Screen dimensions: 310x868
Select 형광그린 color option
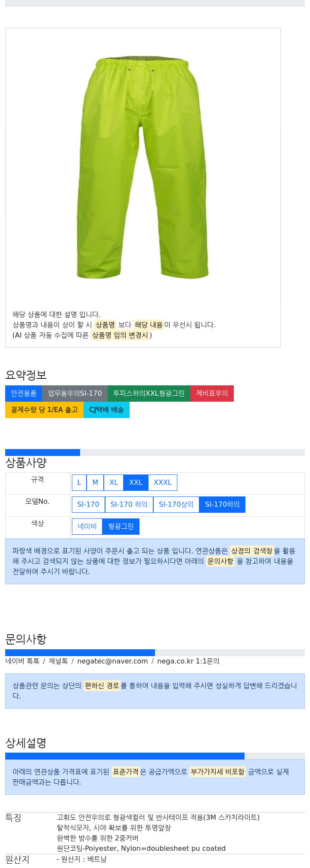(121, 526)
